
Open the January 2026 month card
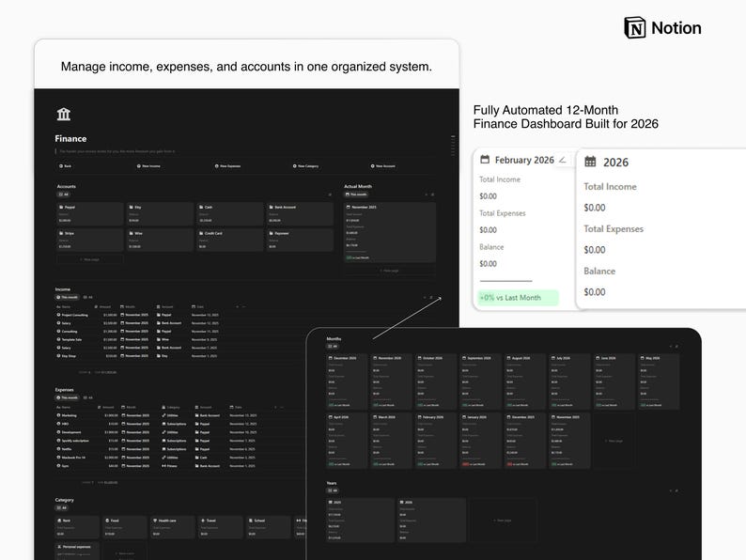[x=480, y=441]
